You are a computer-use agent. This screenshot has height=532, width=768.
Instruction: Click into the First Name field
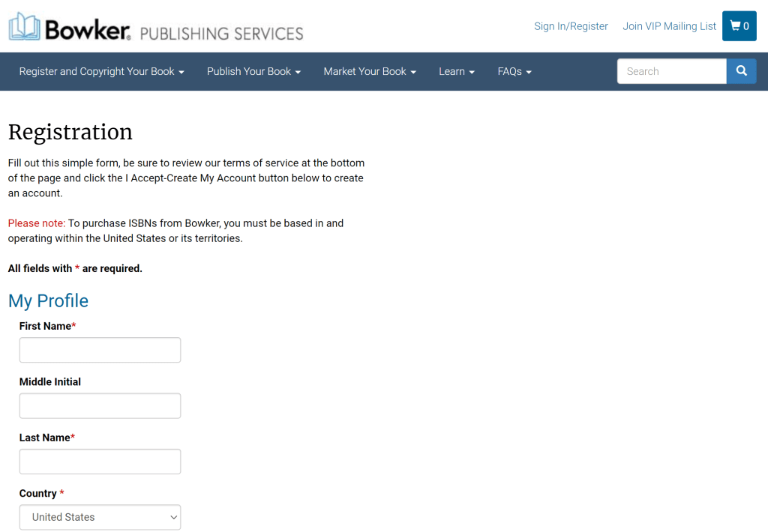point(100,350)
